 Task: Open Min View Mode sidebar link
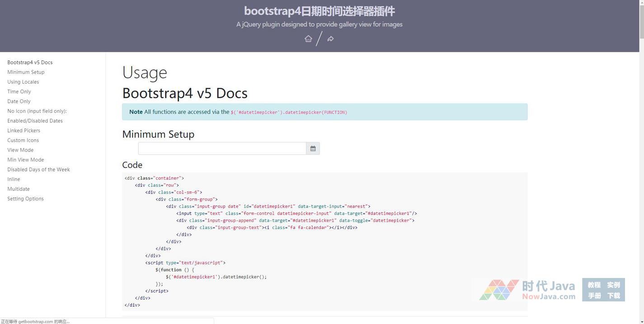click(x=25, y=160)
